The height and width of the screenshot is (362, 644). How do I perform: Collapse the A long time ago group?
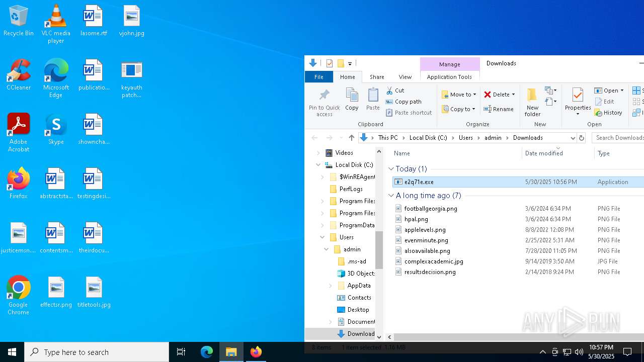pyautogui.click(x=391, y=196)
